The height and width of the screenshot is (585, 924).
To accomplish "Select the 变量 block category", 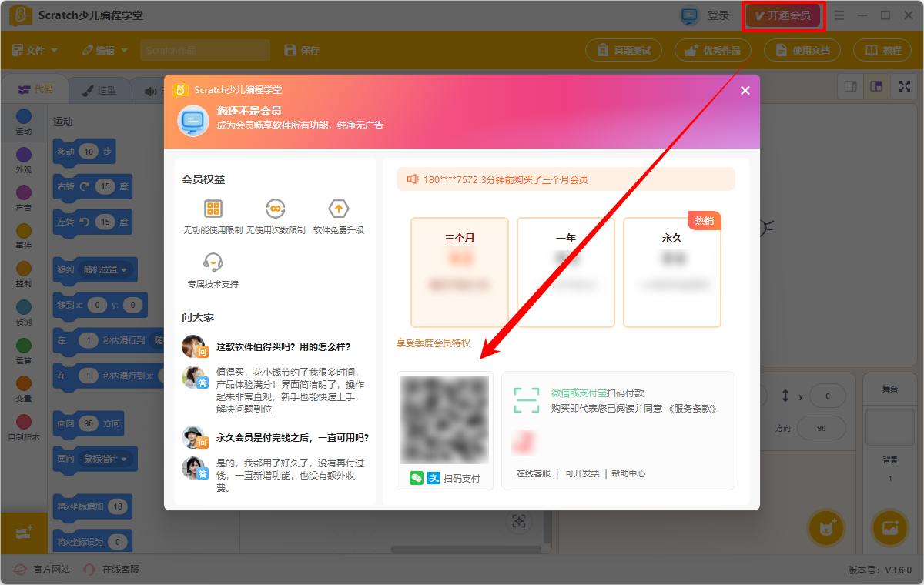I will pyautogui.click(x=24, y=389).
